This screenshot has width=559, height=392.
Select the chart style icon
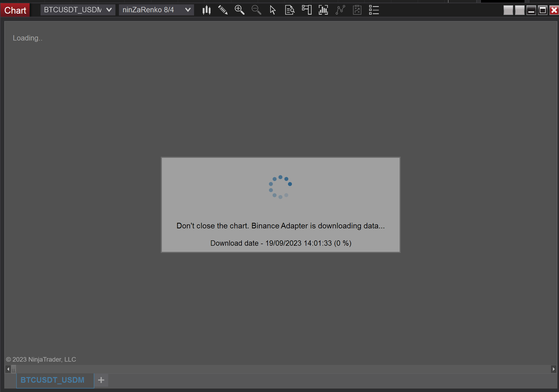pos(207,10)
